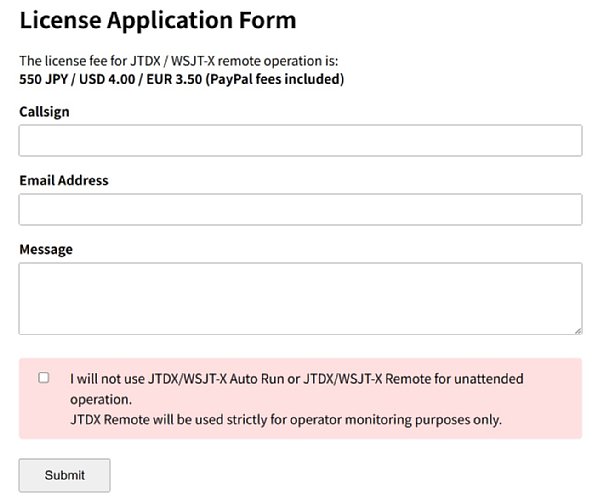The image size is (600, 498).
Task: Click the "EUR 3.50" fee amount
Action: click(x=174, y=79)
